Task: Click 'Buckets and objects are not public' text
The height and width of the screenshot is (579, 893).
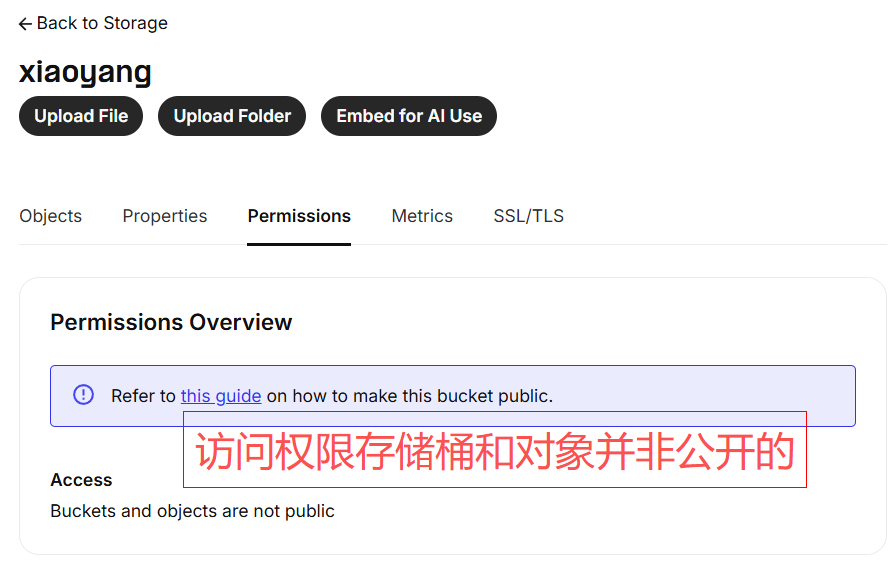Action: pyautogui.click(x=192, y=511)
